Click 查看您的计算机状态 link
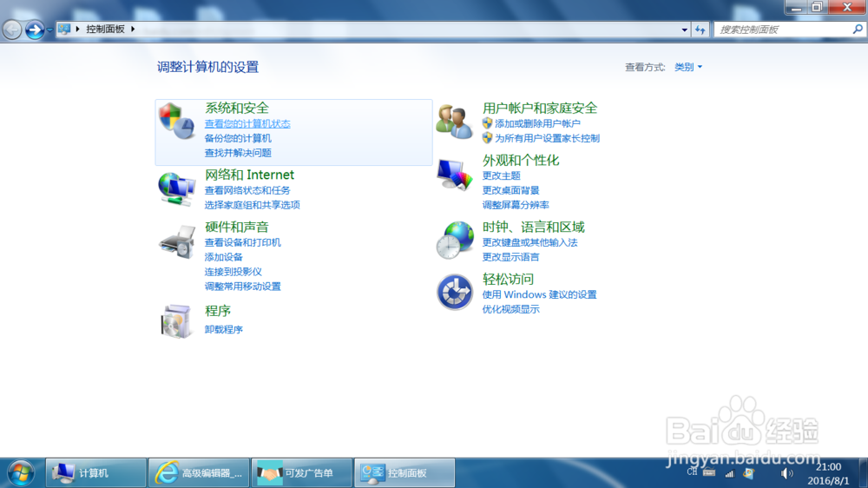The image size is (868, 488). 247,123
